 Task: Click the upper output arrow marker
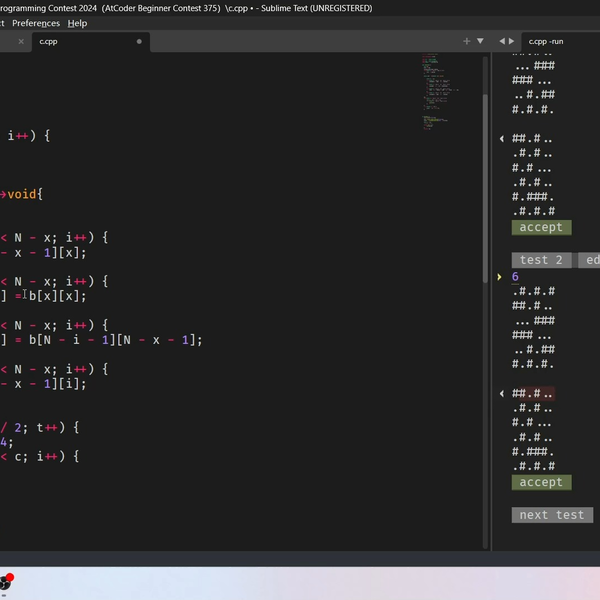501,139
